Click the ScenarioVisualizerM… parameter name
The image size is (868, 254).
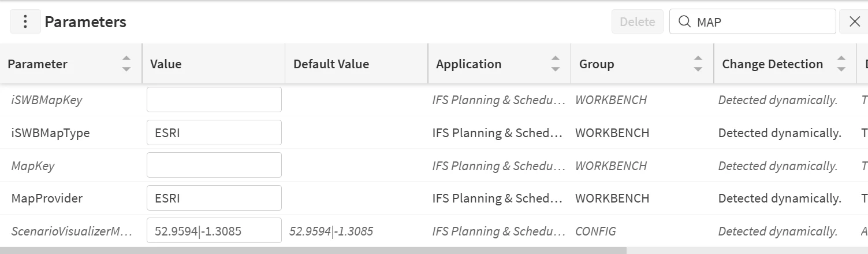[x=71, y=231]
